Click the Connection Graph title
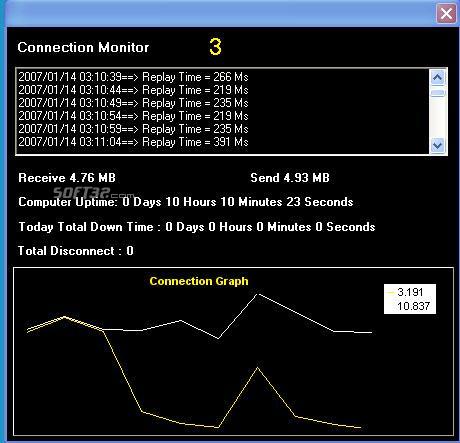460x443 pixels. click(x=199, y=281)
